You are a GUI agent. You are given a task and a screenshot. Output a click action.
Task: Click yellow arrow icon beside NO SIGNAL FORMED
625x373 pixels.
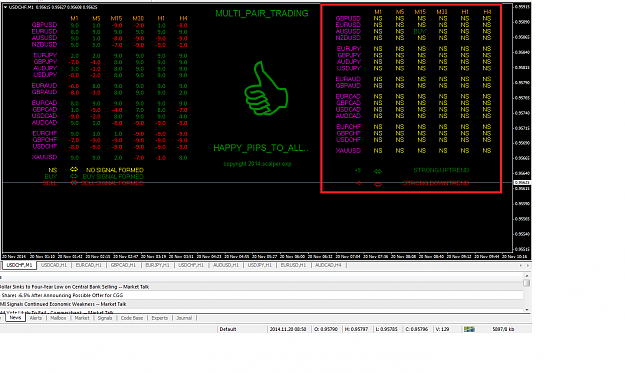pos(74,170)
